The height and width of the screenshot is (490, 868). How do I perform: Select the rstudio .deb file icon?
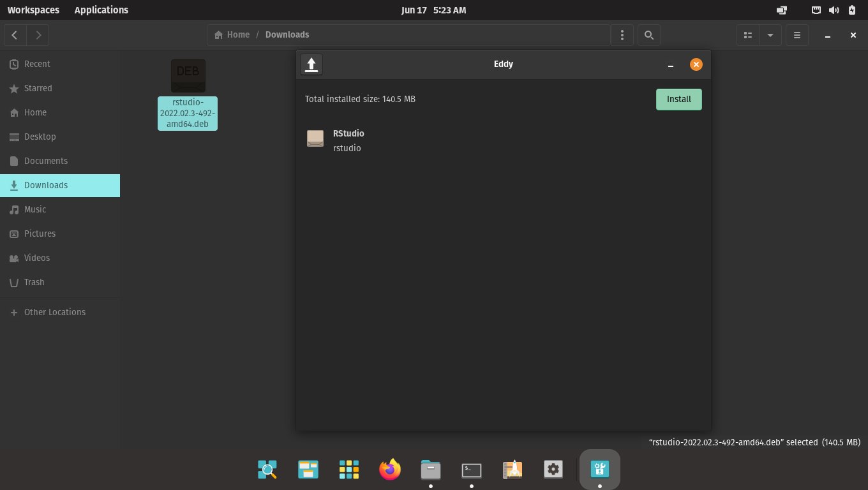(188, 76)
